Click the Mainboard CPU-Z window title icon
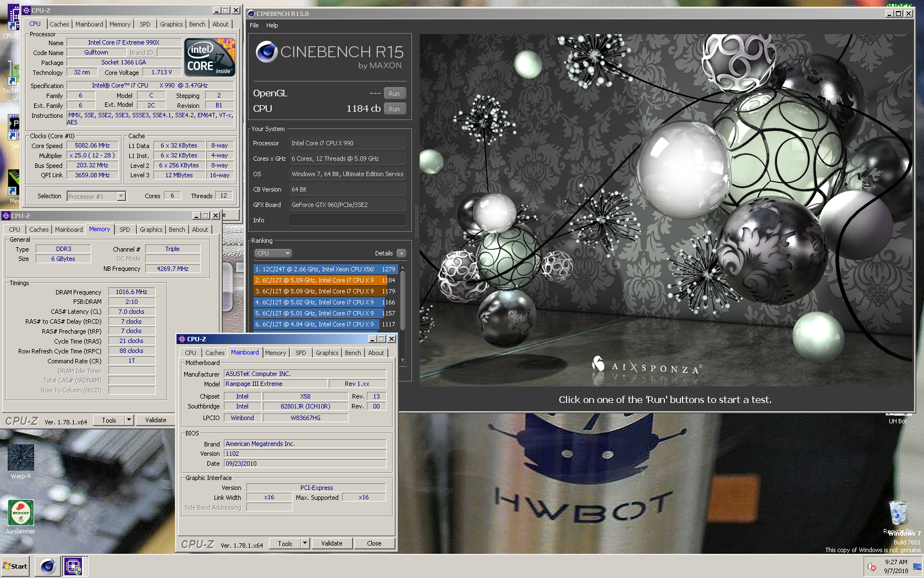924x578 pixels. click(182, 339)
